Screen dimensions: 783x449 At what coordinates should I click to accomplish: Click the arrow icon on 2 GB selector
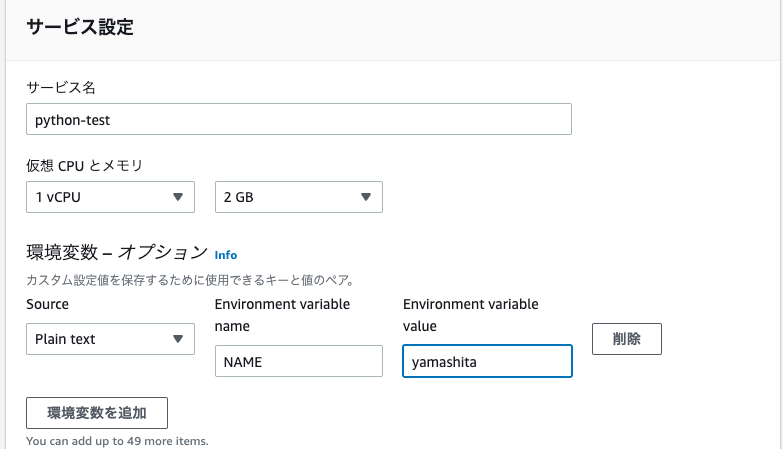pyautogui.click(x=366, y=197)
